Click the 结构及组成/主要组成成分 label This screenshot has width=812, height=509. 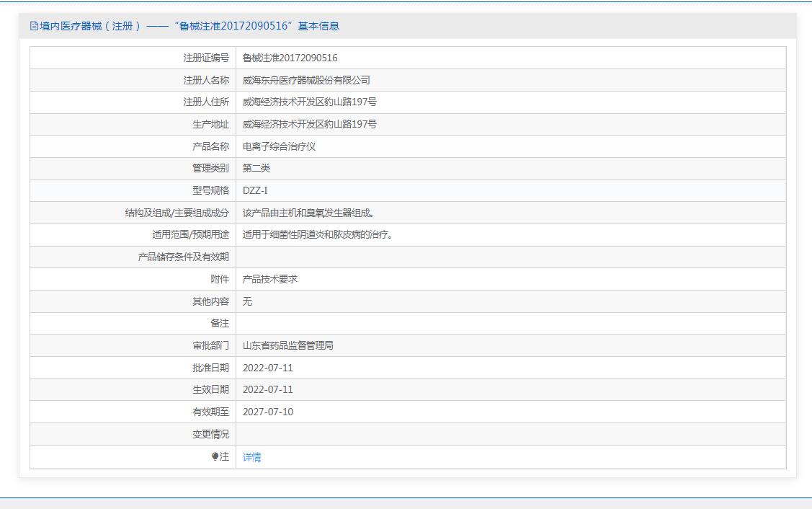[x=177, y=213]
